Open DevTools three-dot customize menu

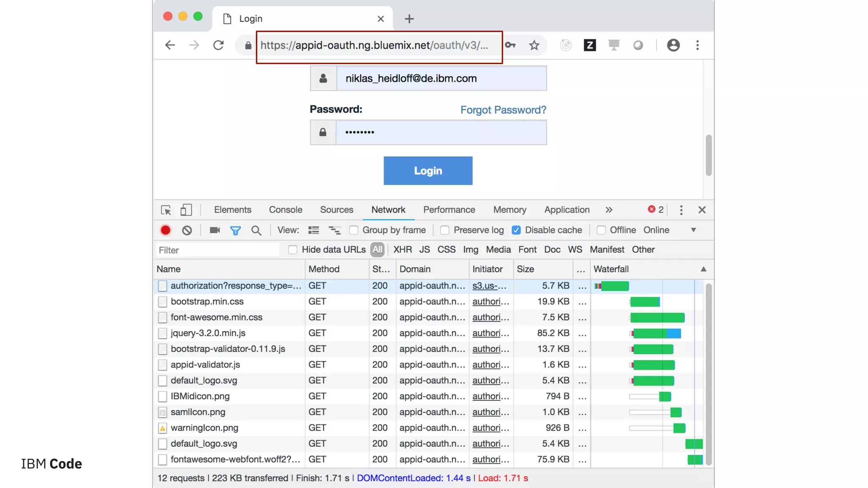(681, 210)
